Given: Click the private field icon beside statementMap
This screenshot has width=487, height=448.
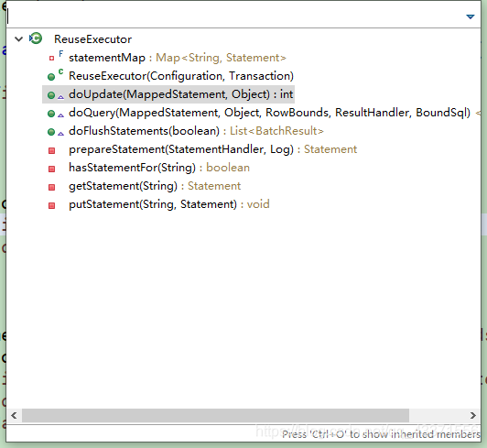Looking at the screenshot, I should coord(51,58).
